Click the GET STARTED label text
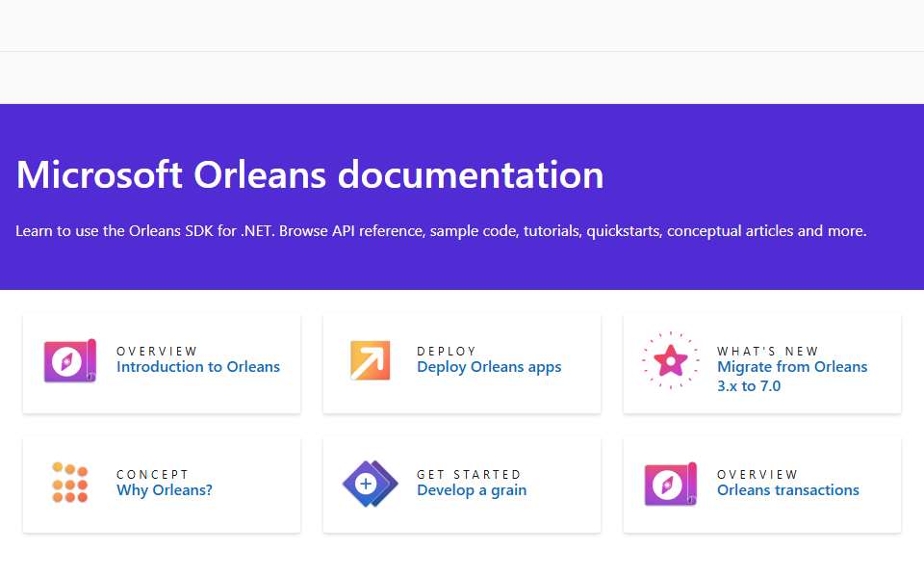 469,474
